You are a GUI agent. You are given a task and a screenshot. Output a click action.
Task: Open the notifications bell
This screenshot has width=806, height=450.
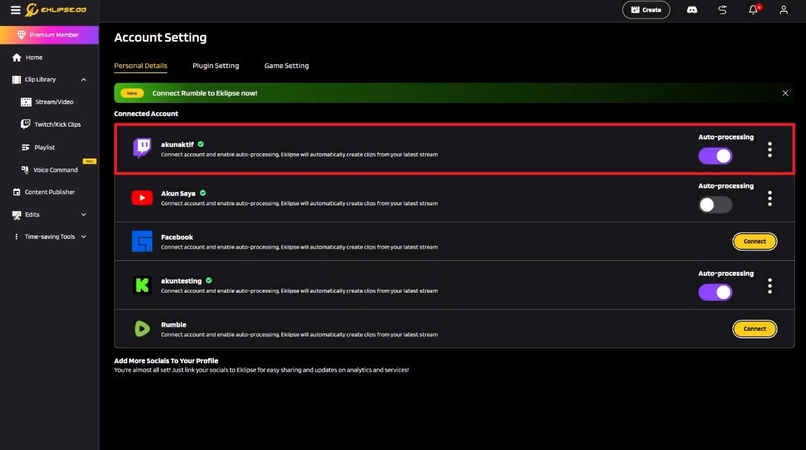[x=754, y=10]
